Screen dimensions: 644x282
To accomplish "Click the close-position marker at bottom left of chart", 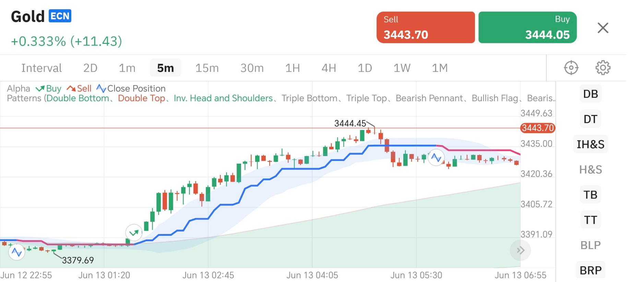I will [16, 252].
